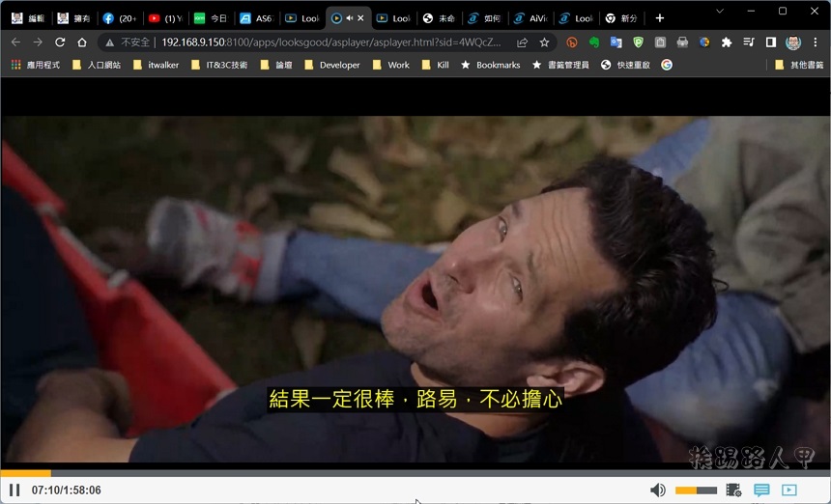Open the 入口網站 bookmark folder
Image resolution: width=831 pixels, height=504 pixels.
pyautogui.click(x=97, y=65)
